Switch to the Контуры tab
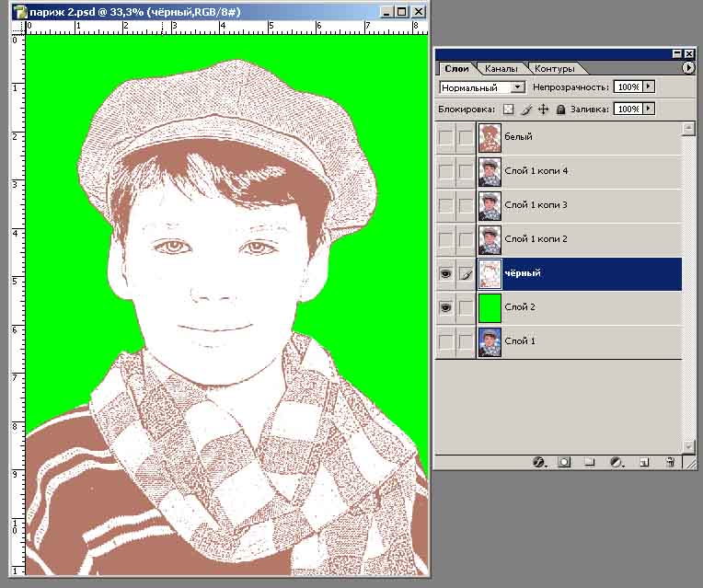Image resolution: width=703 pixels, height=588 pixels. 554,69
